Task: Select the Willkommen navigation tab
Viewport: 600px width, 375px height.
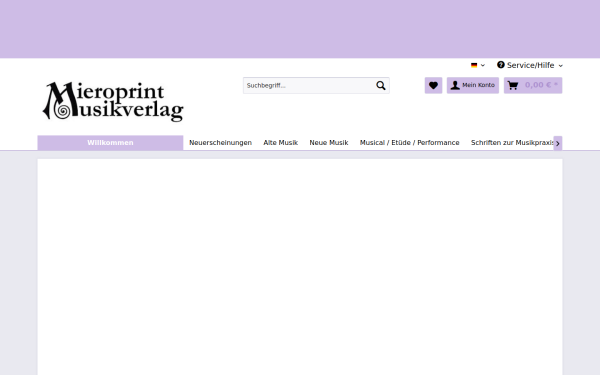Action: click(110, 143)
